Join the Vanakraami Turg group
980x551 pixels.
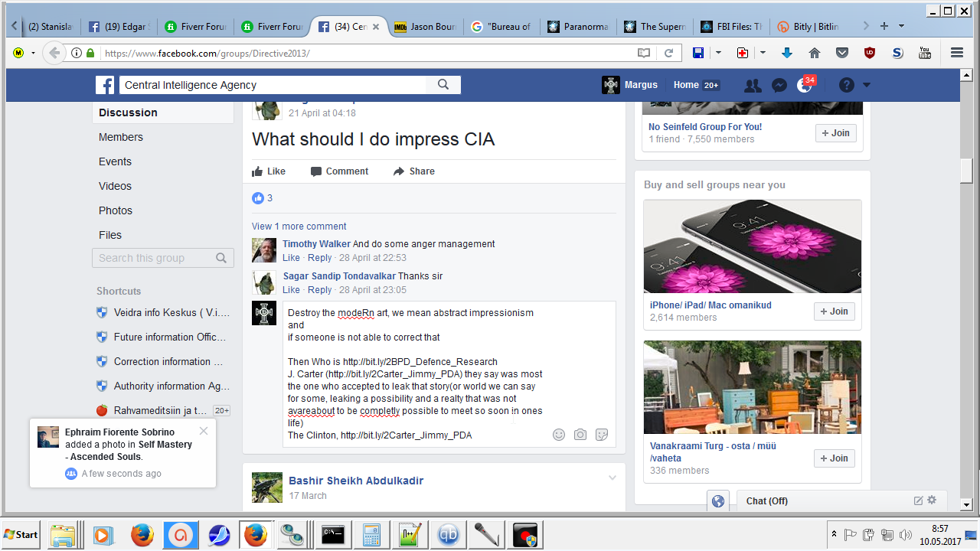tap(834, 458)
